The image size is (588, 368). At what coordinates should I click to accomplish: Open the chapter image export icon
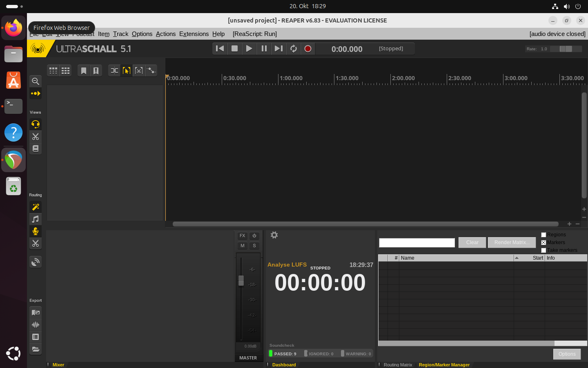coord(36,312)
